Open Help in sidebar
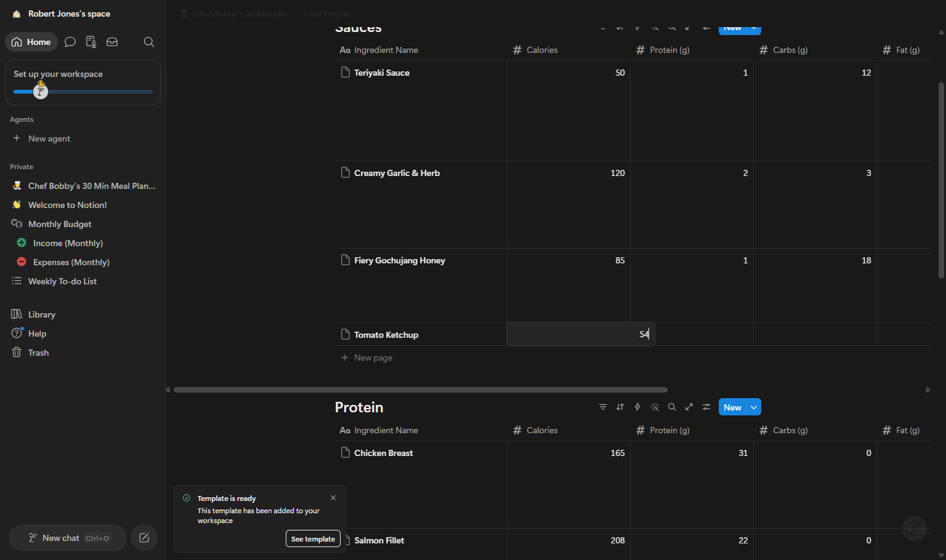This screenshot has height=560, width=946. click(x=83, y=334)
